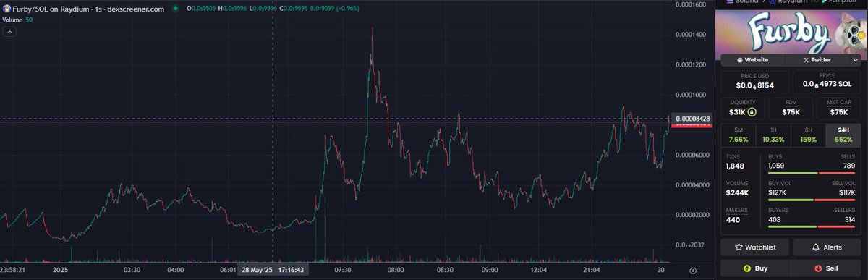Click the BUYERS 408 value
The width and height of the screenshot is (868, 280).
tap(775, 219)
